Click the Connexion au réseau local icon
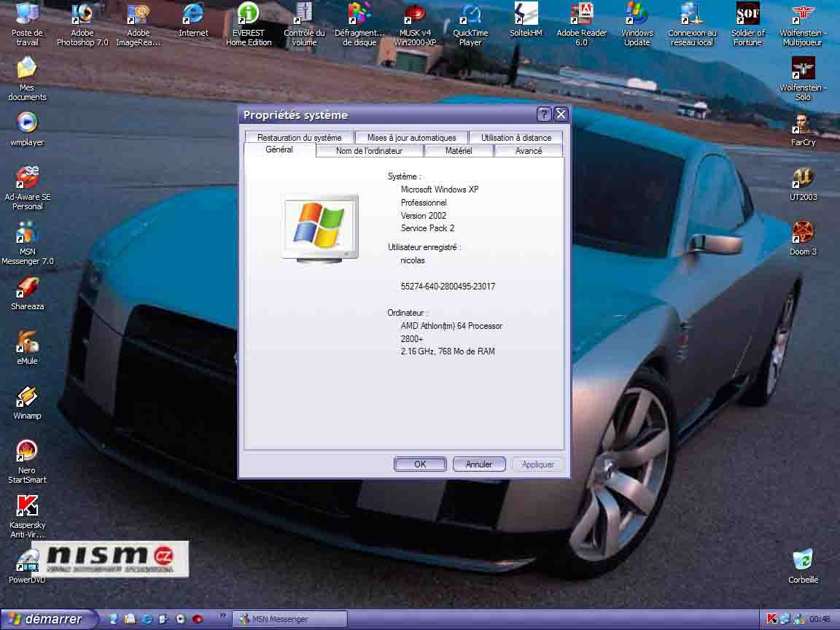The height and width of the screenshot is (630, 840). point(692,24)
